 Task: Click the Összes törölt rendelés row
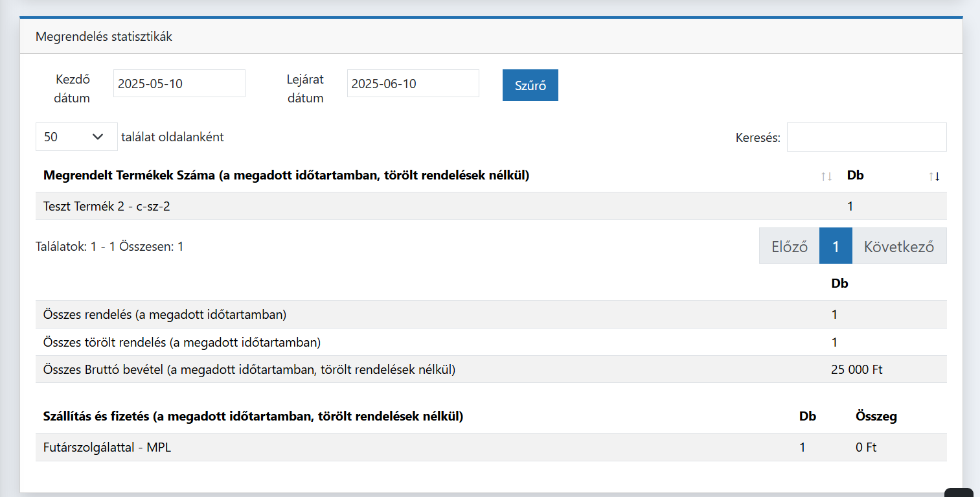[x=181, y=342]
